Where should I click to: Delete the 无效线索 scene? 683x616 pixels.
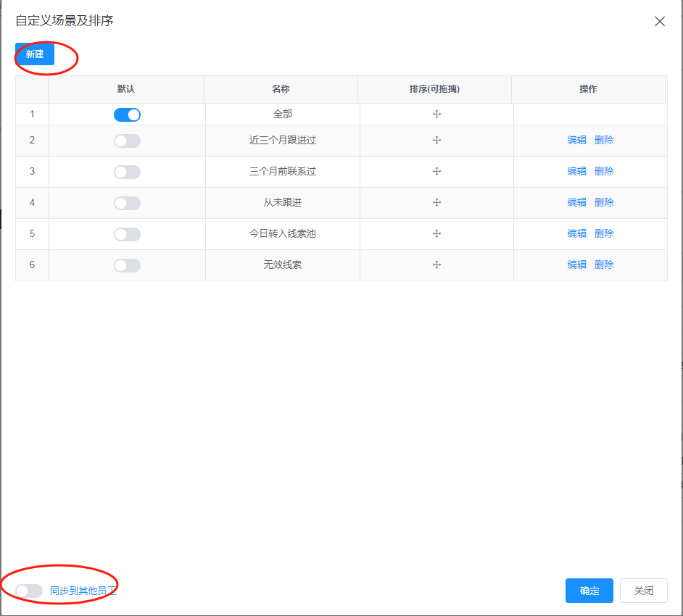[604, 265]
